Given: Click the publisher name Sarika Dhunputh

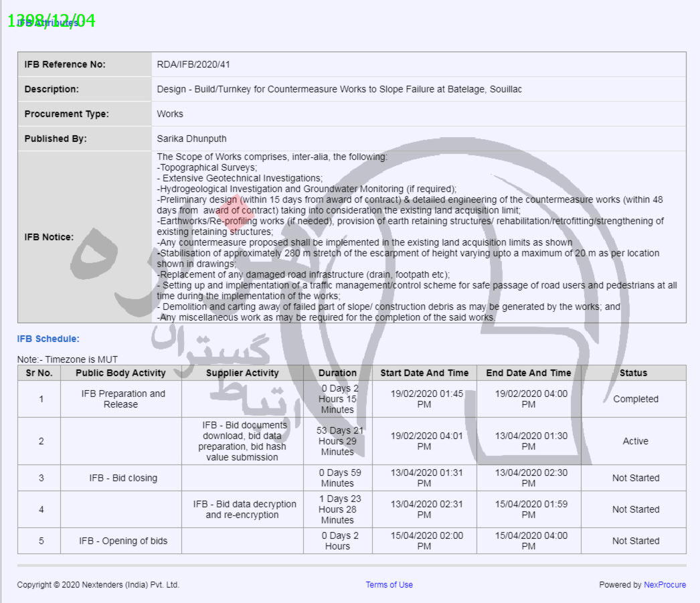Looking at the screenshot, I should pyautogui.click(x=191, y=139).
